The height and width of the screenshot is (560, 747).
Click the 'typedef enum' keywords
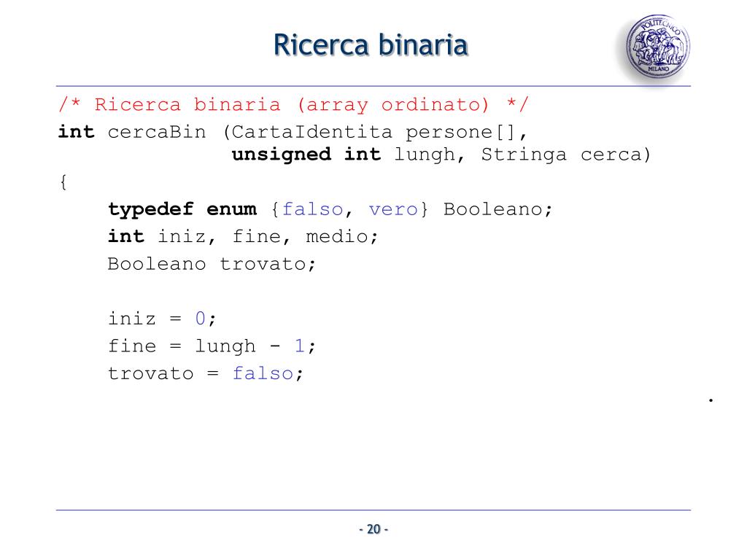click(x=182, y=209)
